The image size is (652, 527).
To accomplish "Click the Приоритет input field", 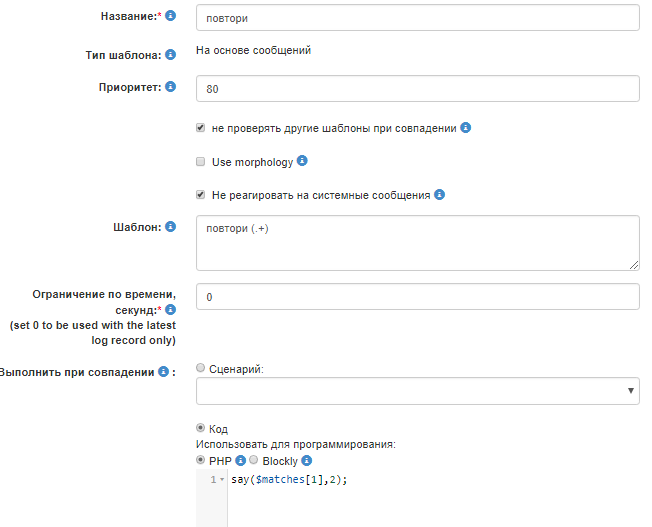I will pos(417,89).
